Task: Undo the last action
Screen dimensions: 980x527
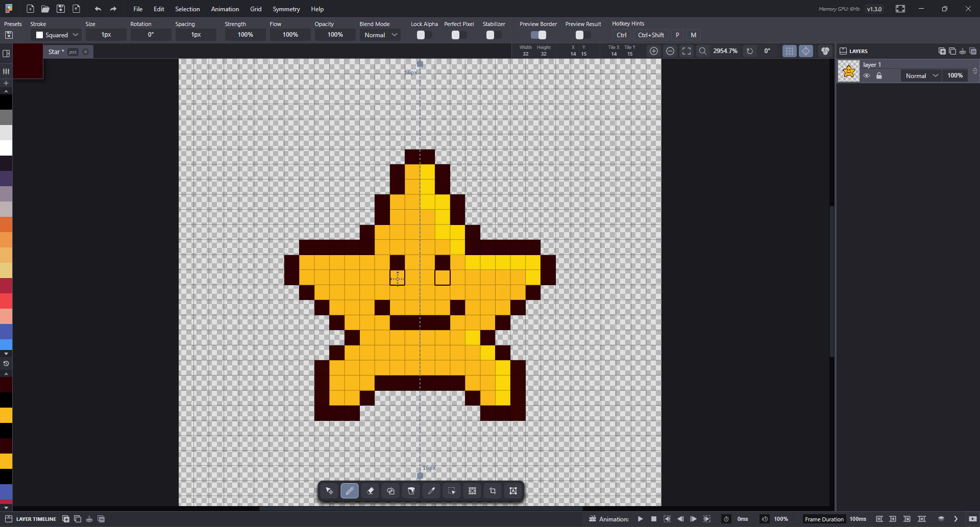Action: pos(98,9)
